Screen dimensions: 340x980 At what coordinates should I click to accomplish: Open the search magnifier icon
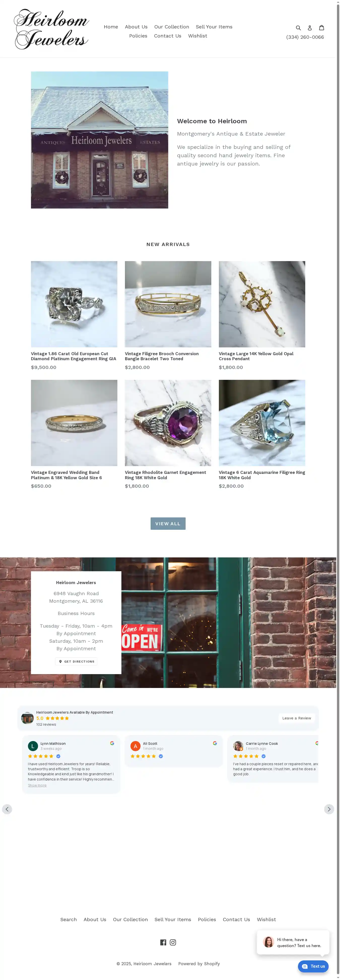tap(298, 28)
